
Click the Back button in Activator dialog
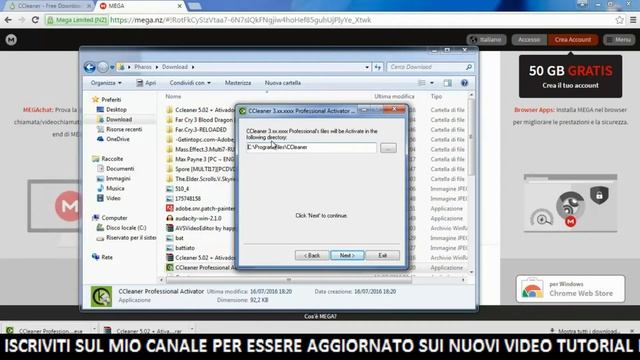(x=311, y=255)
